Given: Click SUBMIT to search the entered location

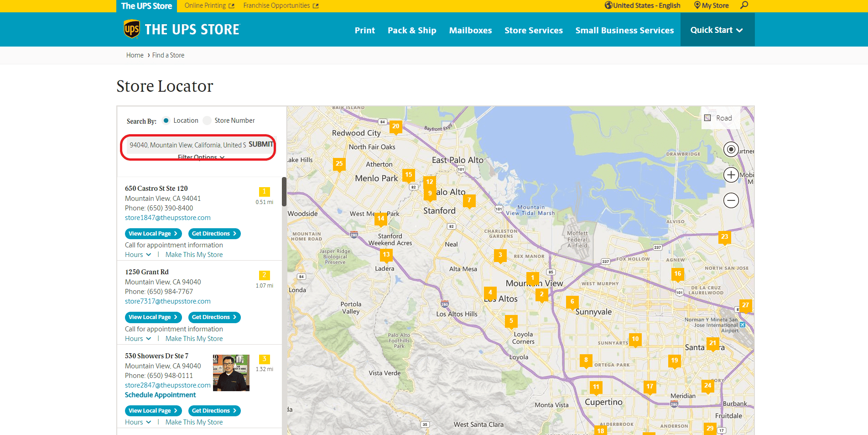Looking at the screenshot, I should click(x=260, y=144).
